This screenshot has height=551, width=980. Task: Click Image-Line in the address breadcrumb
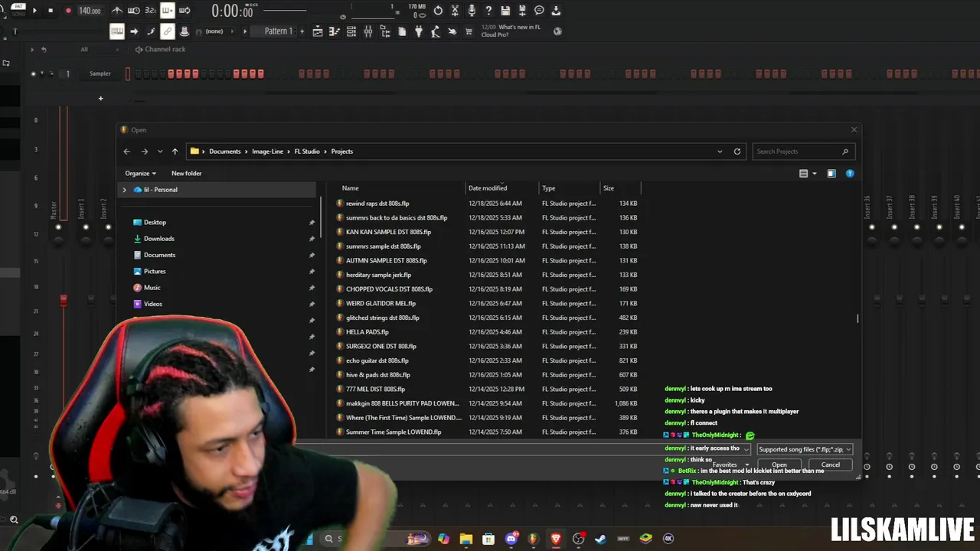[268, 152]
